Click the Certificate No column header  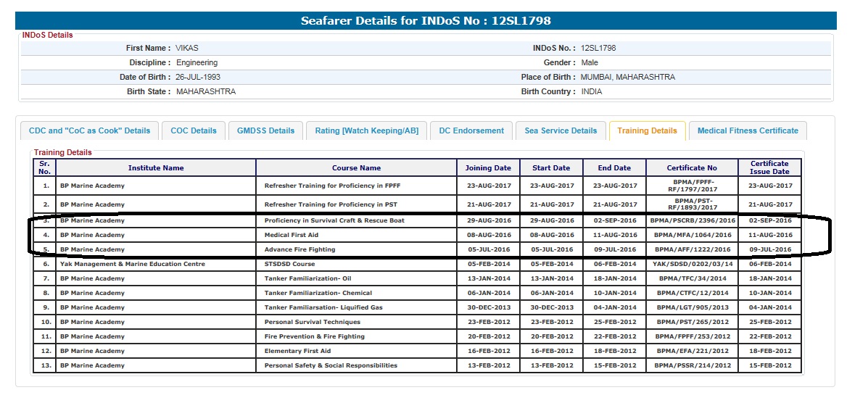coord(692,168)
